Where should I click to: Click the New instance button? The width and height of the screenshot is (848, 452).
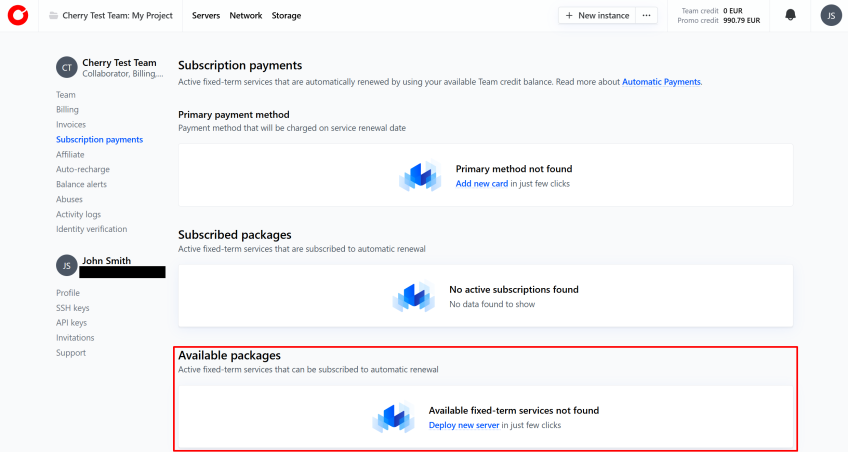(x=597, y=15)
